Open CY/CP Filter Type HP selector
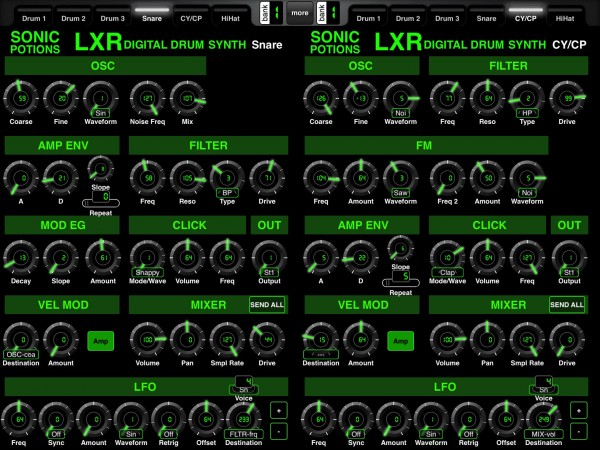The image size is (600, 450). point(527,113)
